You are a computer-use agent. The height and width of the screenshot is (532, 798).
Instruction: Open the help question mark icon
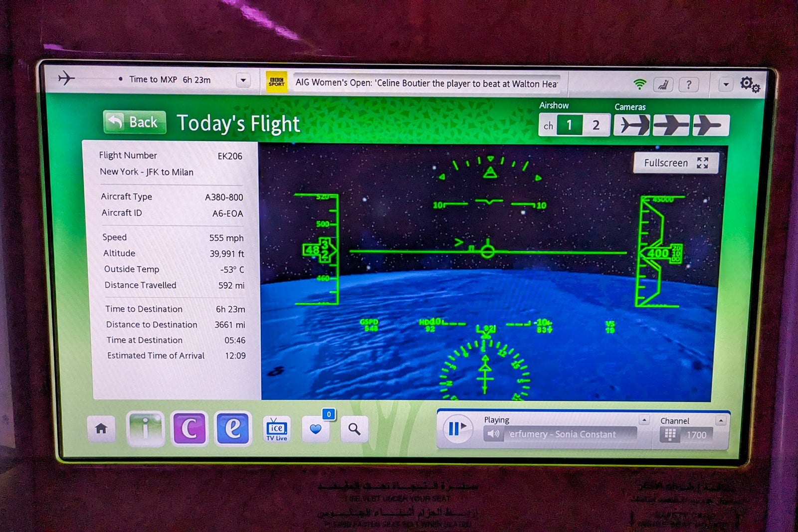tap(689, 85)
